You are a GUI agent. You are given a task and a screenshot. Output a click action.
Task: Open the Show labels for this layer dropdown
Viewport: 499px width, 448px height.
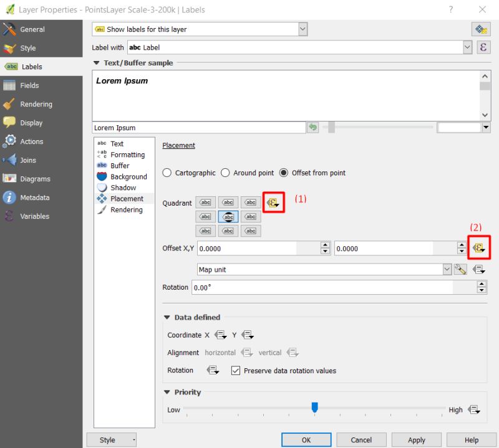pyautogui.click(x=303, y=29)
